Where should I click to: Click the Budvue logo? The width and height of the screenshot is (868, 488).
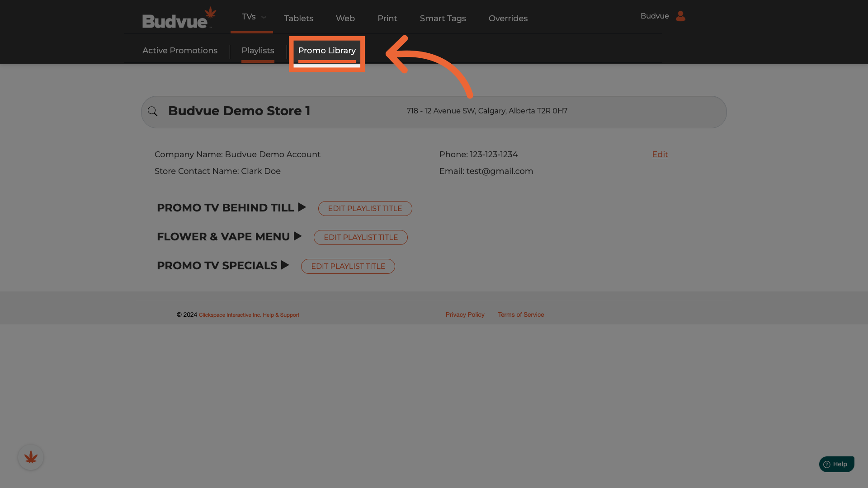pyautogui.click(x=179, y=18)
